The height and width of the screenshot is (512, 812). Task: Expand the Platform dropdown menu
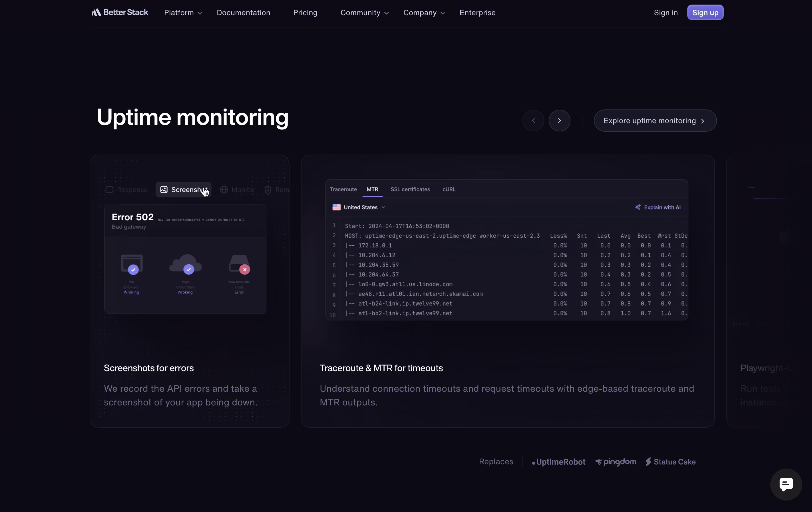(x=183, y=13)
